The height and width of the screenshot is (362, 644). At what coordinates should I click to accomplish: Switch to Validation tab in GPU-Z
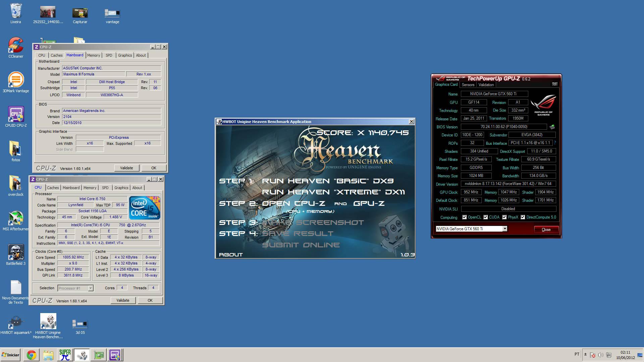[x=486, y=85]
